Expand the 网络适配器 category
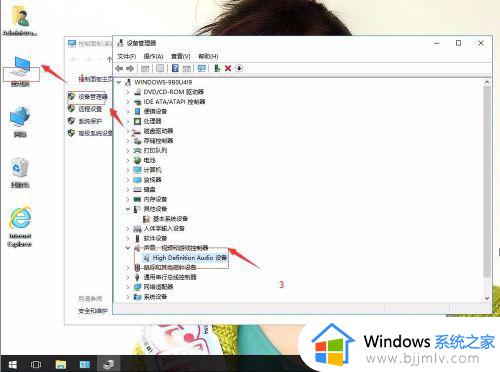500x372 pixels. 128,287
